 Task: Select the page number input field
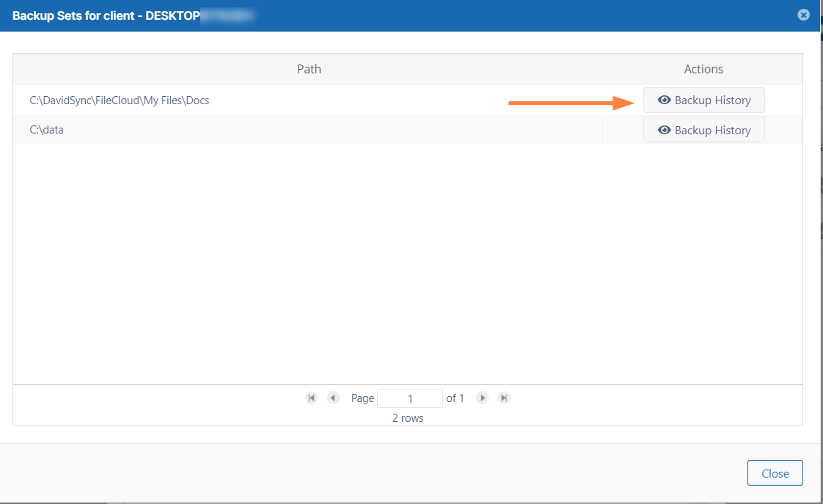pyautogui.click(x=409, y=398)
